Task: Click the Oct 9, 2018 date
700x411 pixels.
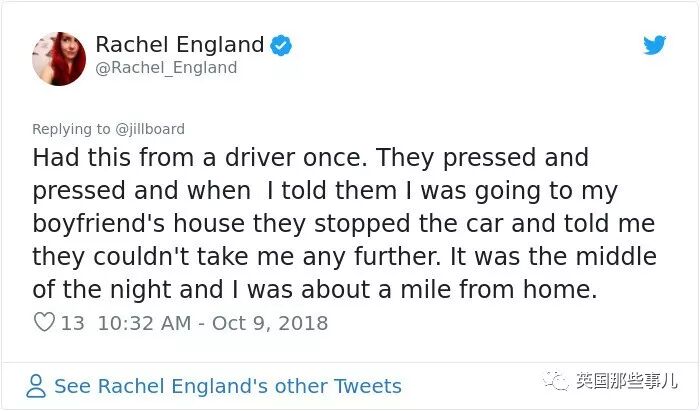Action: 271,323
